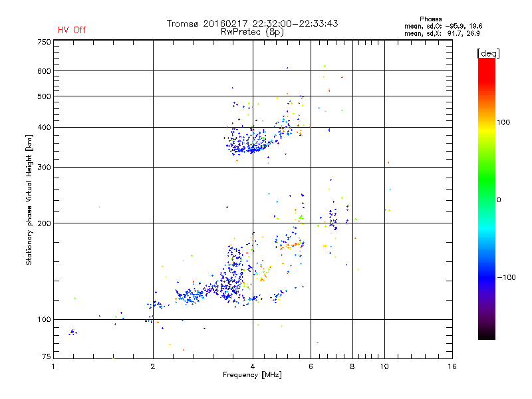This screenshot has height=399, width=532.
Task: Click the x-axis tick label '2'
Action: pyautogui.click(x=153, y=366)
